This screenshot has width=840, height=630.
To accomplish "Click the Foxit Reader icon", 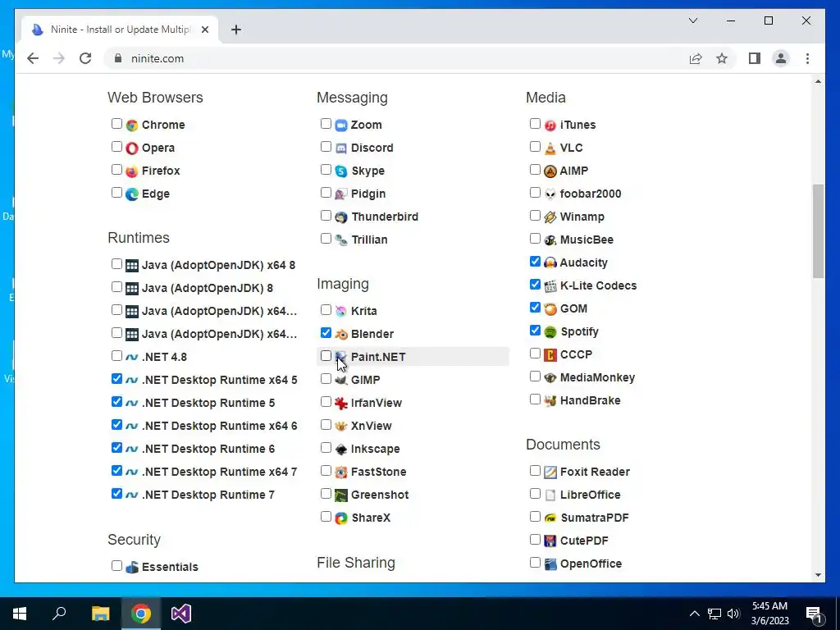I will [x=550, y=472].
